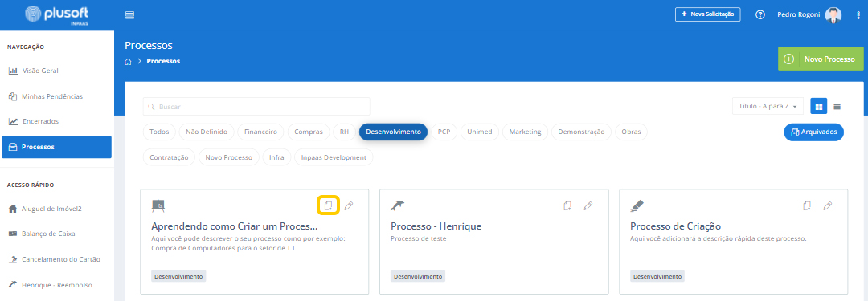868x301 pixels.
Task: Filter by the Compras category
Action: coord(309,132)
